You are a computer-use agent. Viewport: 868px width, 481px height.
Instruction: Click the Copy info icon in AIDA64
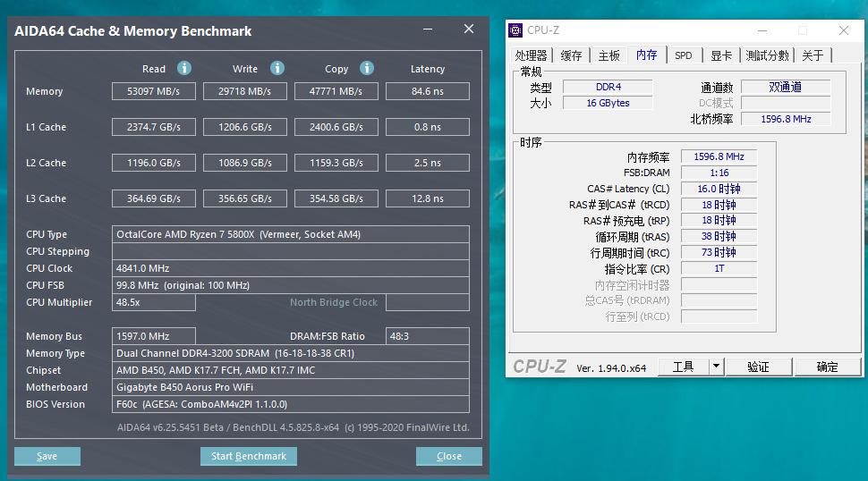pos(367,68)
